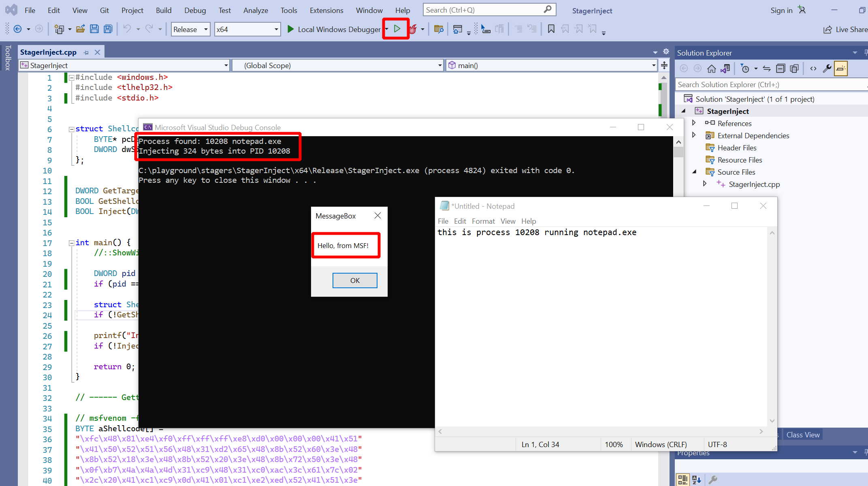Click the Save All toolbar icon
Image resolution: width=868 pixels, height=486 pixels.
[x=108, y=29]
